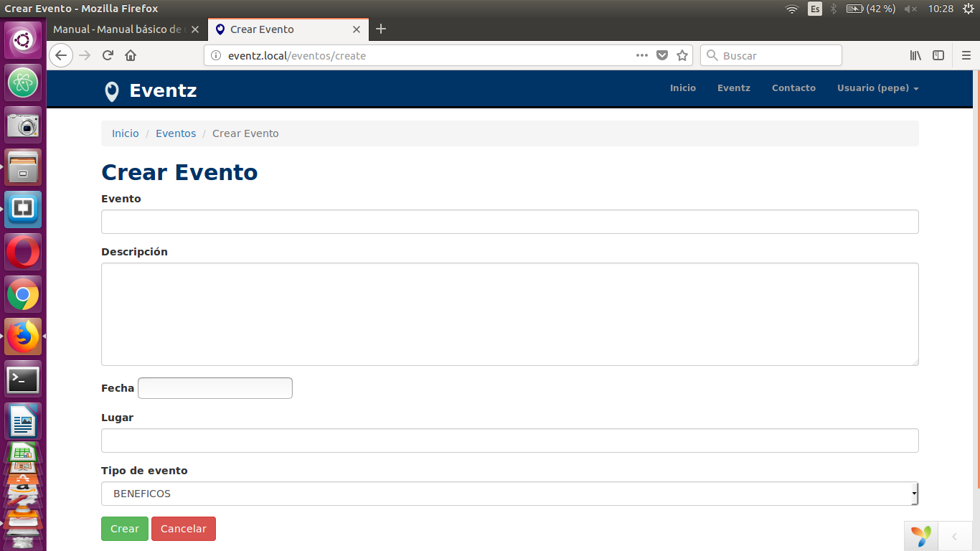Image resolution: width=980 pixels, height=551 pixels.
Task: Click the Firefox icon in the launcher
Action: coord(24,336)
